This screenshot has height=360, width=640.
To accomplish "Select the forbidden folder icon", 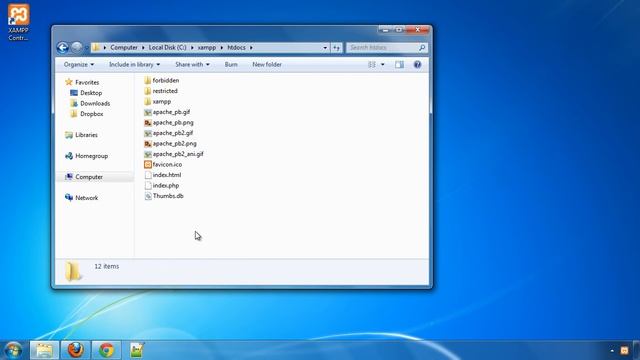I will pos(148,80).
